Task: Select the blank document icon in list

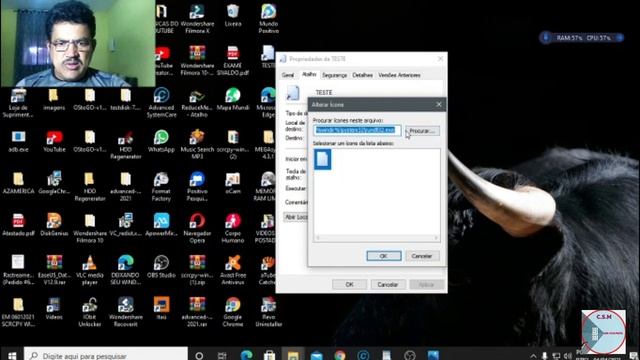Action: click(322, 159)
